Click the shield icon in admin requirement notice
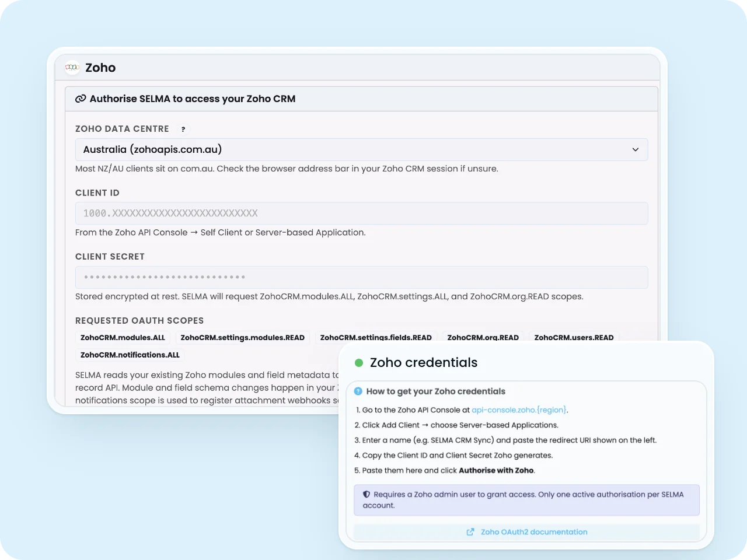Screen dimensions: 747x560 tap(366, 494)
